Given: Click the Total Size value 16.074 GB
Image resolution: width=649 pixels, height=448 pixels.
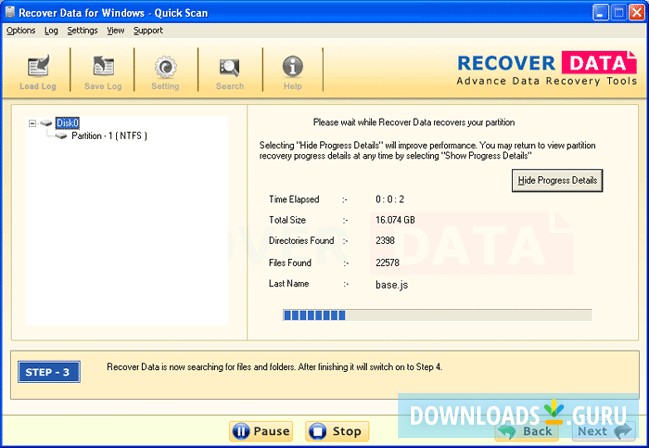Looking at the screenshot, I should click(x=395, y=220).
